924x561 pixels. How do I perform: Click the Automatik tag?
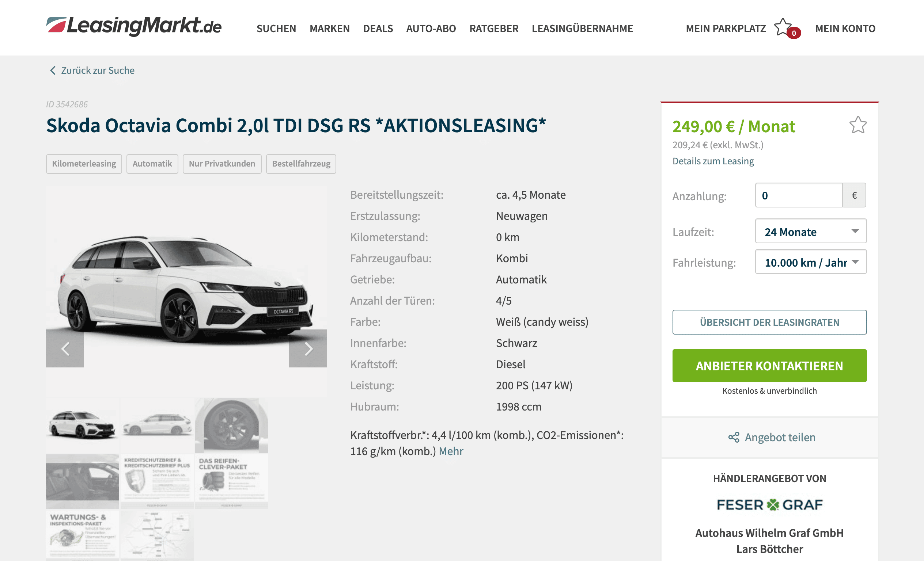point(152,164)
